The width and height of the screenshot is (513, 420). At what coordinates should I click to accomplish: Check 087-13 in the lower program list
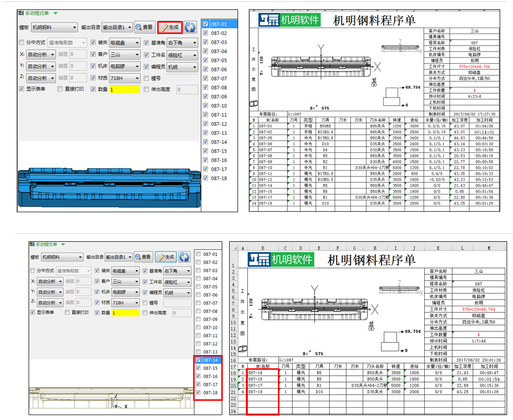198,352
